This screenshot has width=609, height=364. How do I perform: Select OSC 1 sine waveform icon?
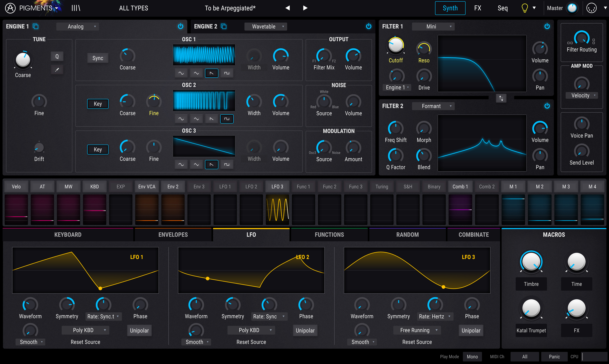pos(181,73)
